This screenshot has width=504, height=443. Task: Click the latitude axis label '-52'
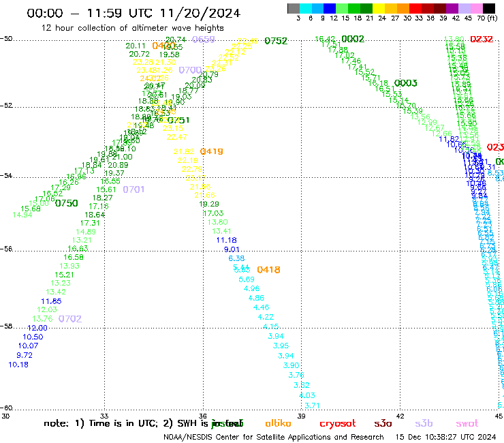coord(6,106)
